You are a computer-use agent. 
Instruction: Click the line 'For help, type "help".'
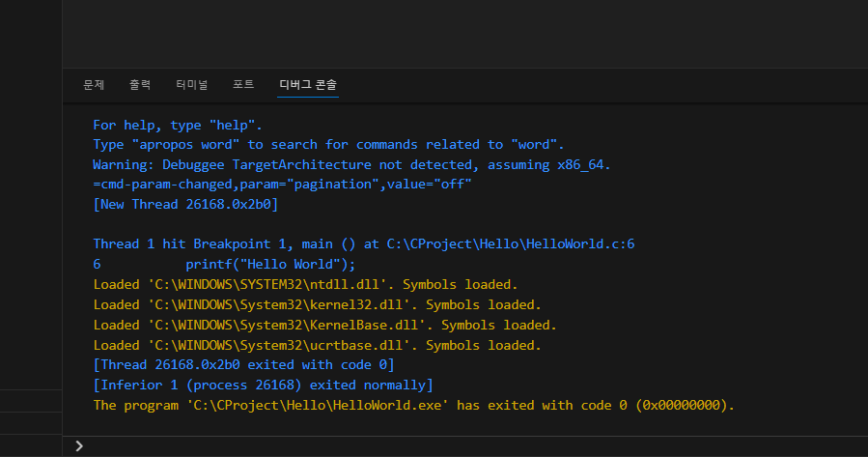pos(177,126)
